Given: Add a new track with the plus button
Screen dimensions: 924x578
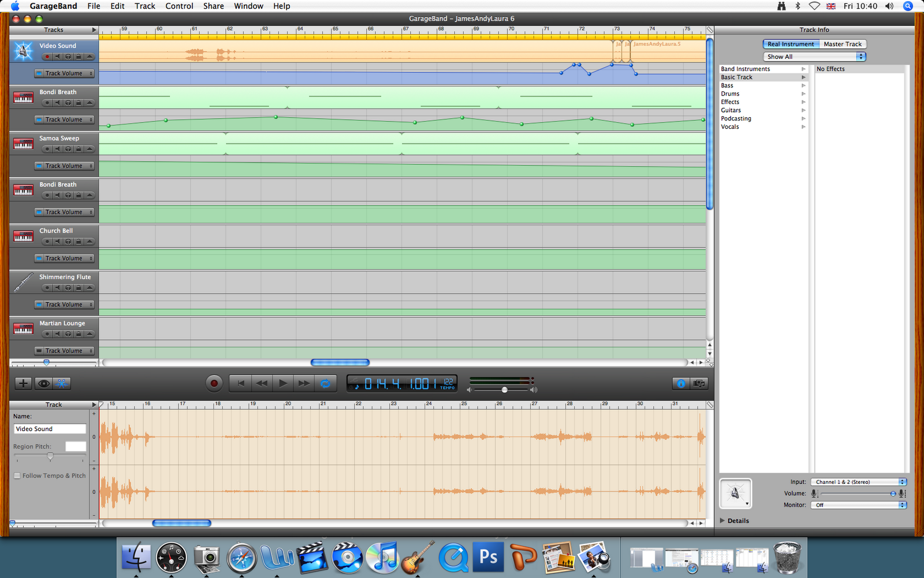Looking at the screenshot, I should pos(23,383).
